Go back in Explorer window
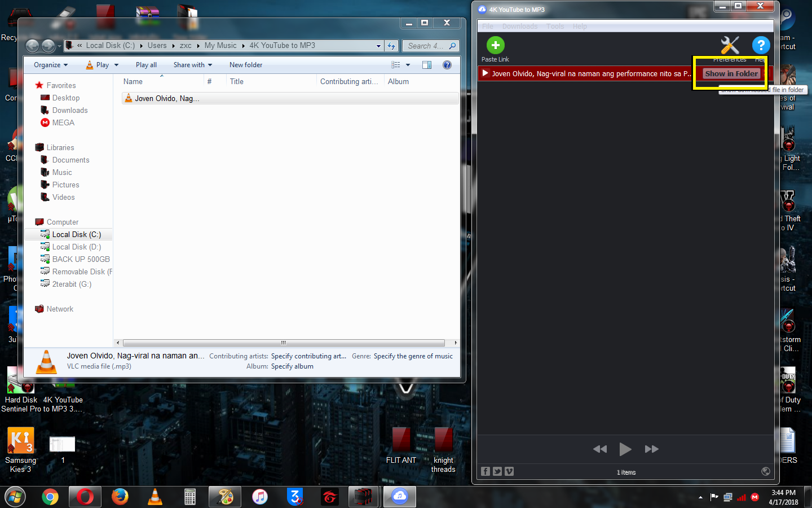Viewport: 812px width, 508px height. (x=33, y=46)
